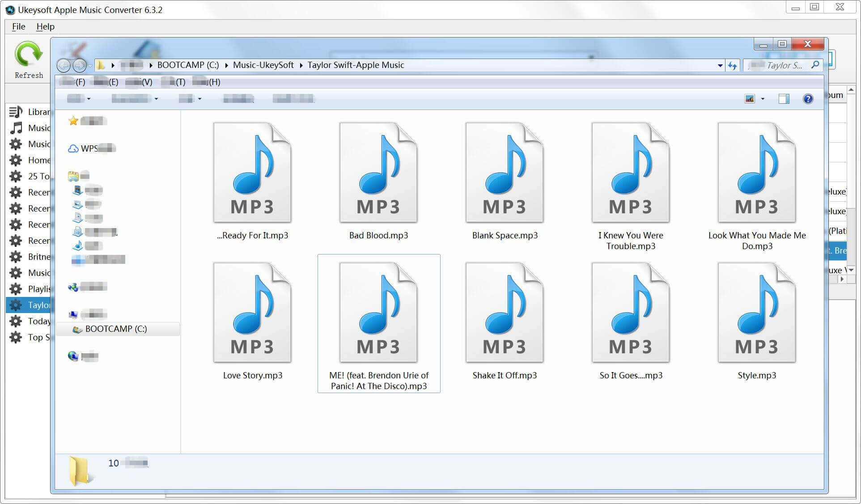This screenshot has width=861, height=504.
Task: Click the favorites star in navigation pane
Action: click(73, 121)
